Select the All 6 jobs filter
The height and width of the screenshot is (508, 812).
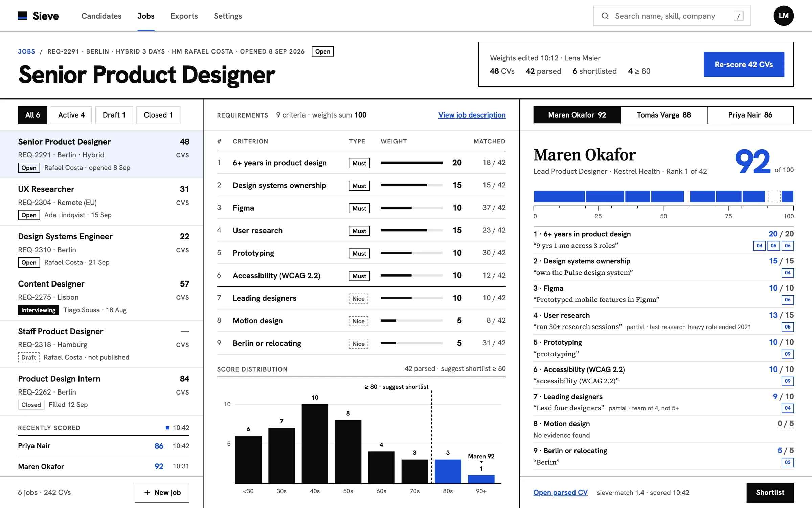tap(32, 115)
